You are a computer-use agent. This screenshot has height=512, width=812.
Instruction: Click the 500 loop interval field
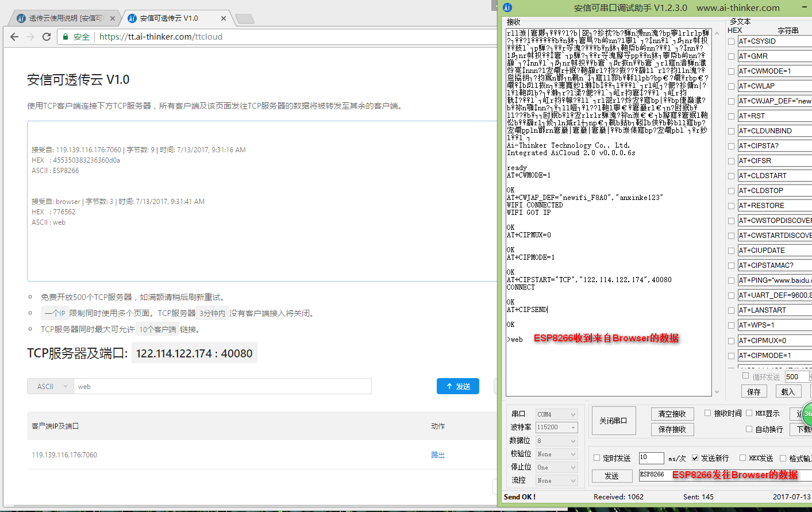coord(796,377)
